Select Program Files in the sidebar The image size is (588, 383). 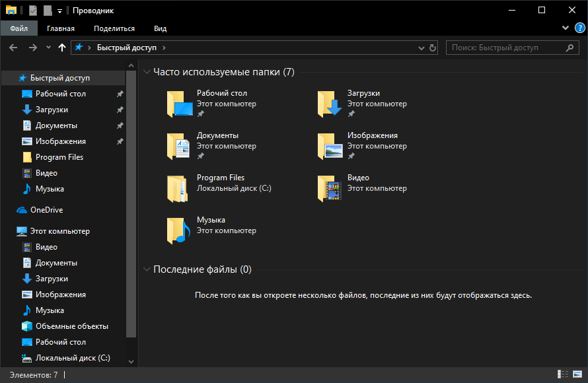pyautogui.click(x=59, y=157)
